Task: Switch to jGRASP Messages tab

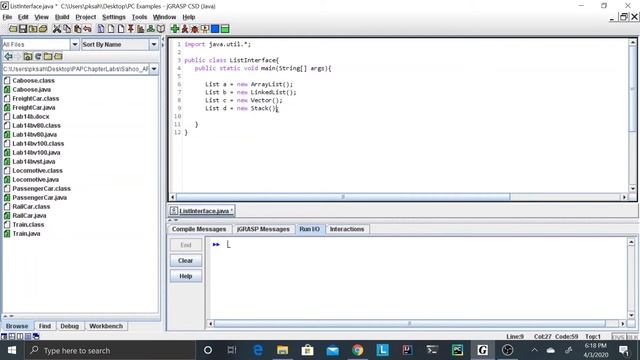Action: tap(263, 229)
